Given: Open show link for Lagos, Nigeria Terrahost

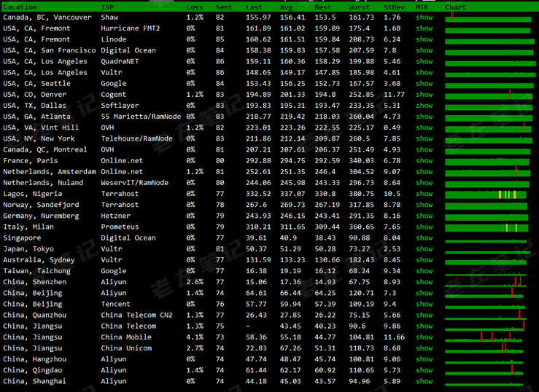Looking at the screenshot, I should (424, 194).
